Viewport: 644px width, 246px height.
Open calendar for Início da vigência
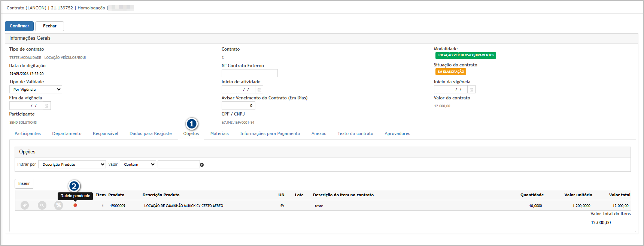tap(471, 90)
